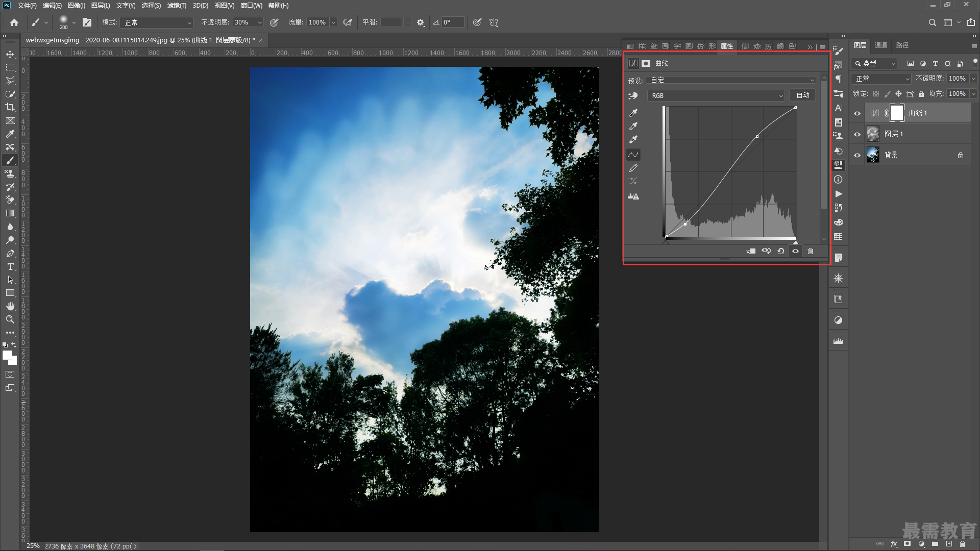Open layer blend mode 正常 dropdown

882,79
